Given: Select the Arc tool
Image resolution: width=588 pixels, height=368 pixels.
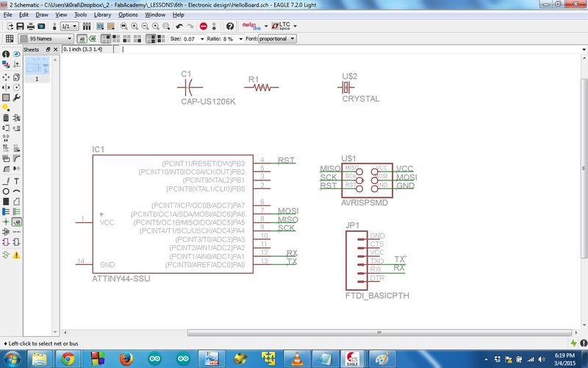Looking at the screenshot, I should coord(16,191).
